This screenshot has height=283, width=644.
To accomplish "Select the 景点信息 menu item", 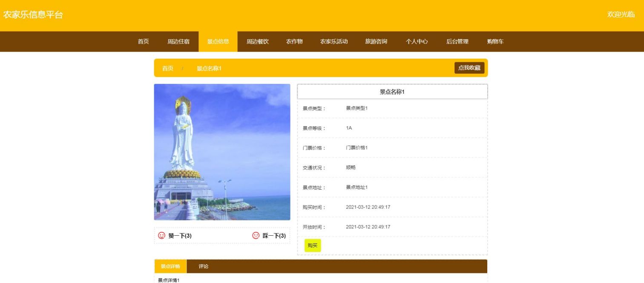I will pos(218,41).
